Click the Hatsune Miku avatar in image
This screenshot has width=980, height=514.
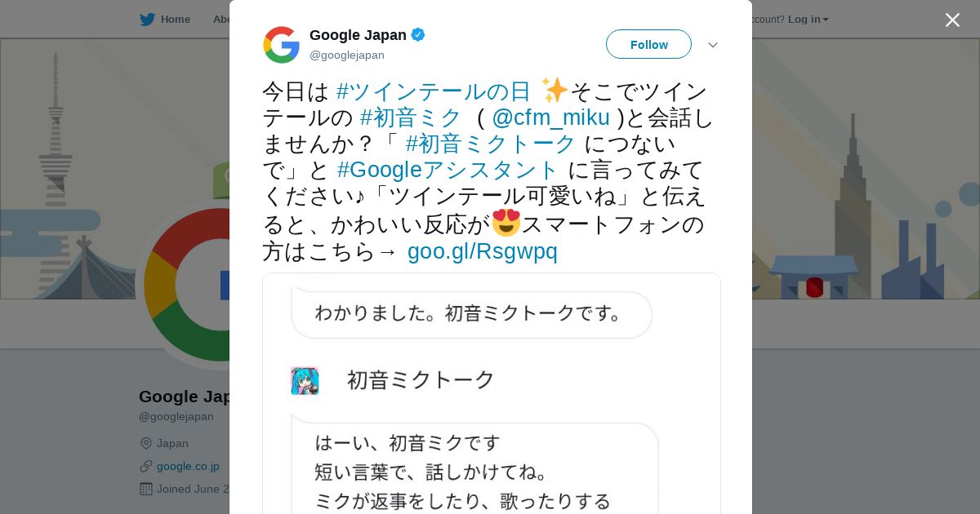(305, 381)
